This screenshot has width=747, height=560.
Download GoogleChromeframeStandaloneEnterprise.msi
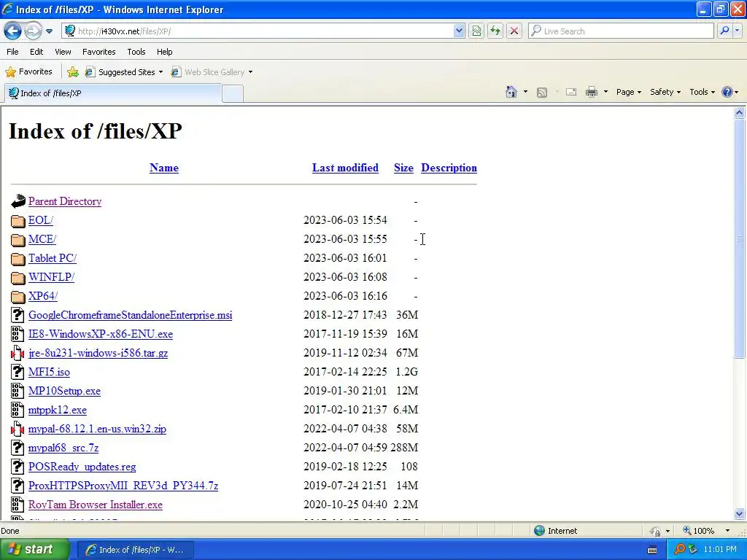point(130,315)
